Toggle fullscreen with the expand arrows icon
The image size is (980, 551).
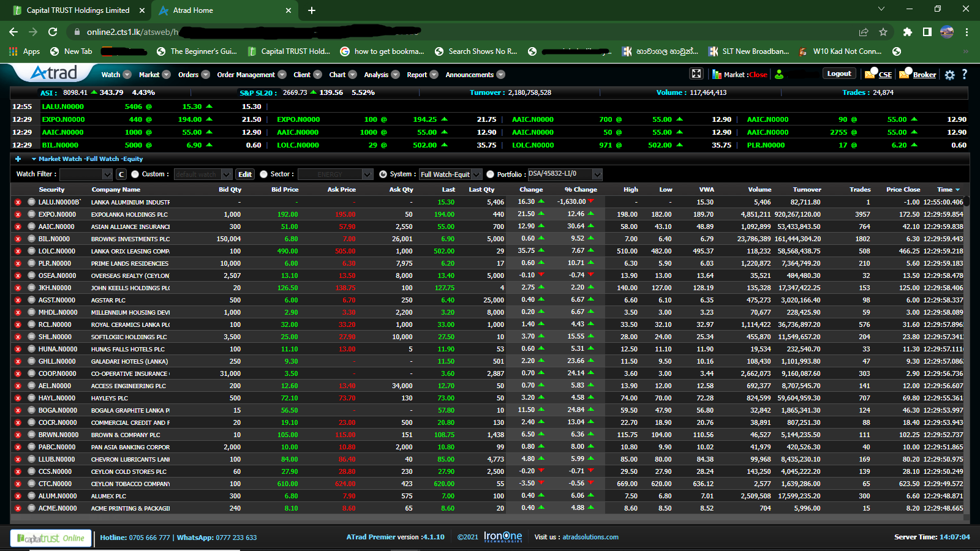pyautogui.click(x=696, y=74)
